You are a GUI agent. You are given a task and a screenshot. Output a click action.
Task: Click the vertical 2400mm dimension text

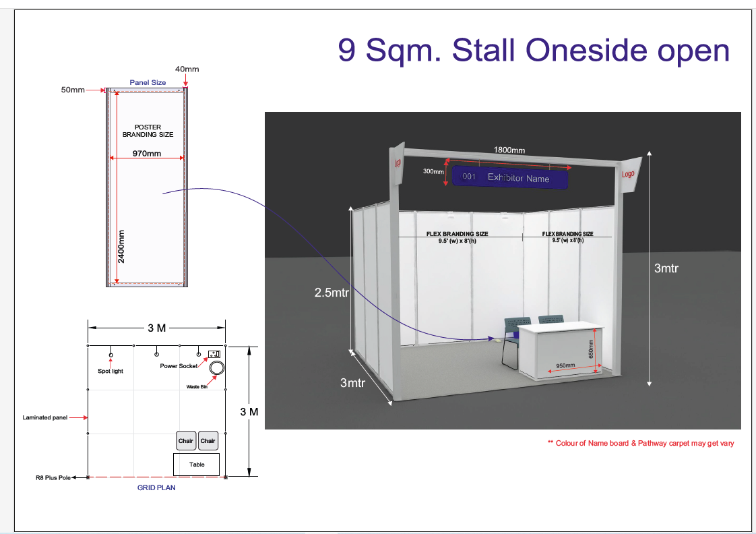(122, 247)
